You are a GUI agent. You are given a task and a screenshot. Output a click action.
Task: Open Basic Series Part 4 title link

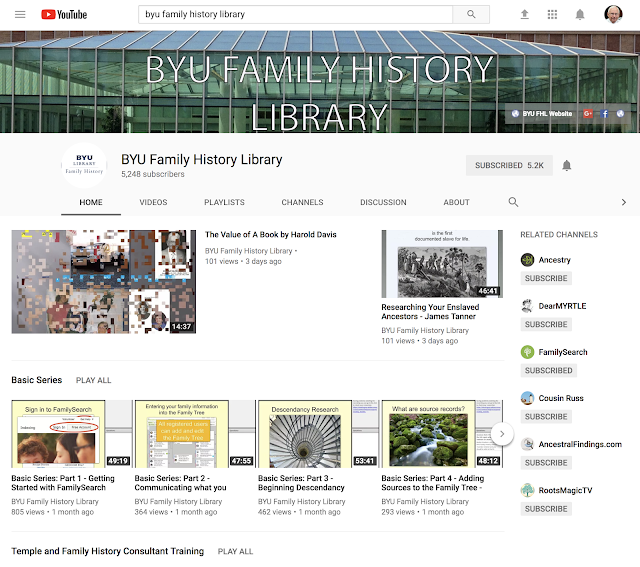tap(433, 483)
